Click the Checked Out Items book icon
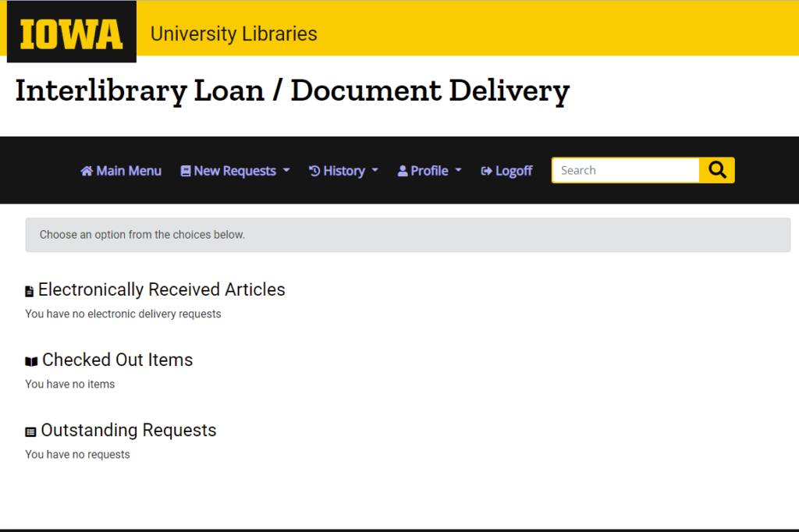 click(x=31, y=362)
